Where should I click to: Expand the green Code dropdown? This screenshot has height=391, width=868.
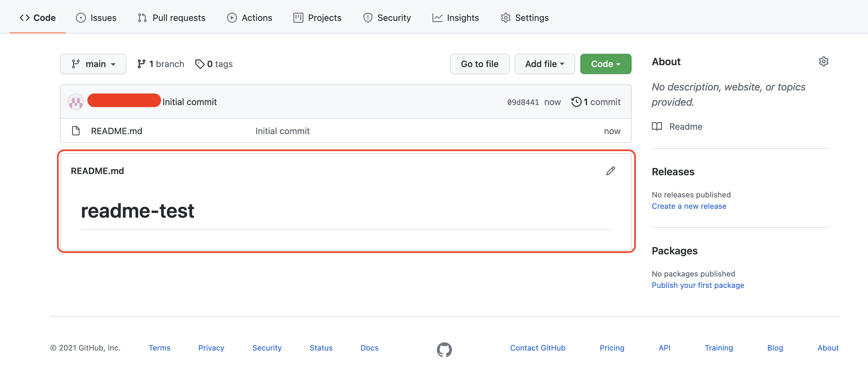point(605,64)
